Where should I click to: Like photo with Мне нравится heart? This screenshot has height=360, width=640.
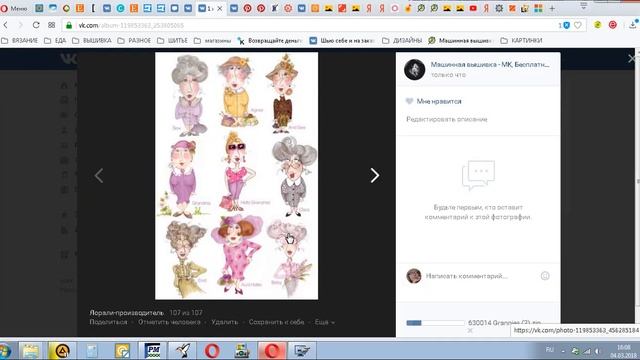coord(433,101)
